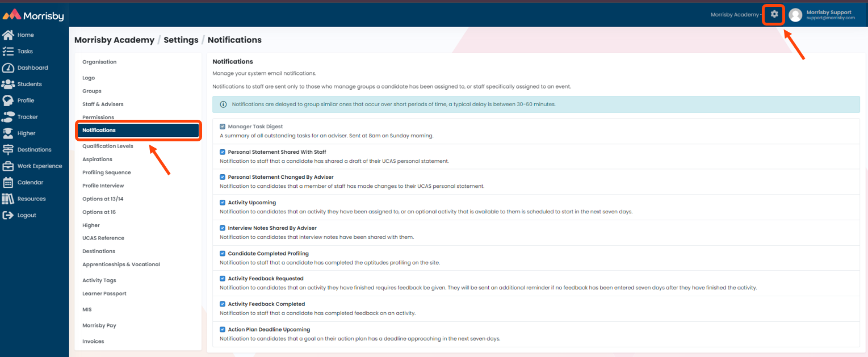Toggle Interview Notes Shared By Adviser
The width and height of the screenshot is (868, 357).
pos(223,228)
